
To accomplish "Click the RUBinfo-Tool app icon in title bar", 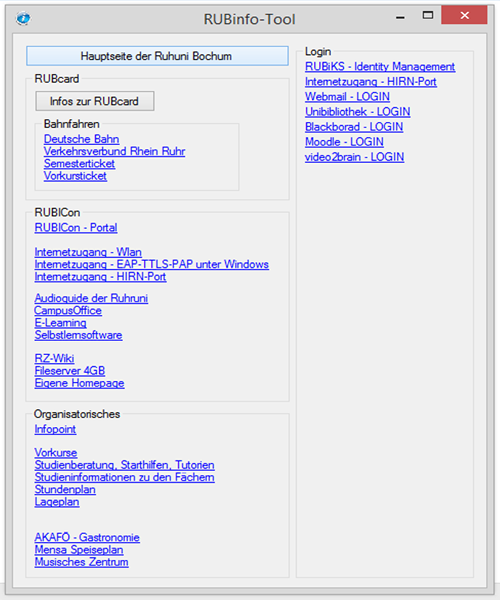I will (x=23, y=18).
